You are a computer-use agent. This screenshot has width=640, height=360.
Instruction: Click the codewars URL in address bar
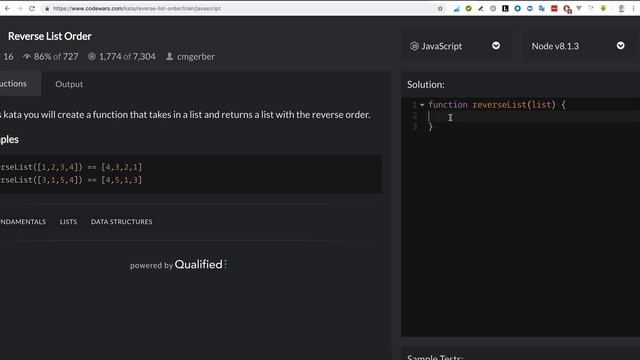tap(137, 9)
